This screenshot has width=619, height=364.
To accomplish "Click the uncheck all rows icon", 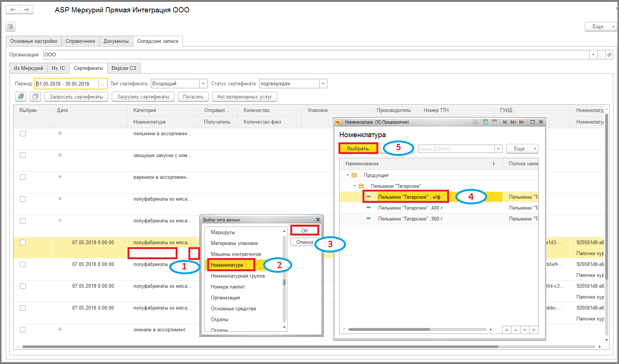I will pos(35,97).
